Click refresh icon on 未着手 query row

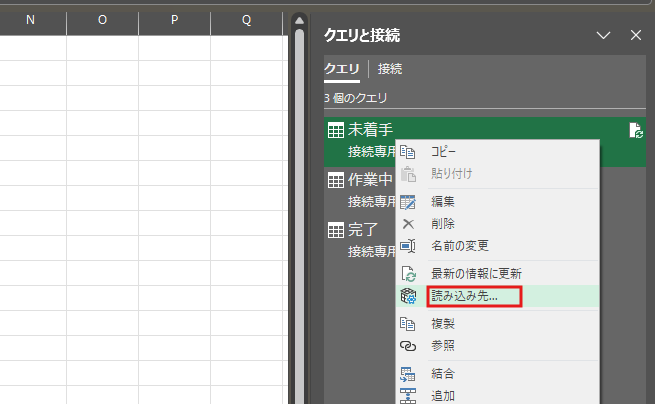coord(635,131)
